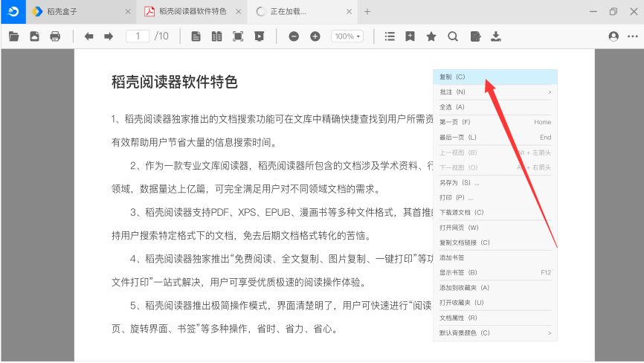The height and width of the screenshot is (363, 644).
Task: Open the 100% zoom level dropdown
Action: pos(347,36)
